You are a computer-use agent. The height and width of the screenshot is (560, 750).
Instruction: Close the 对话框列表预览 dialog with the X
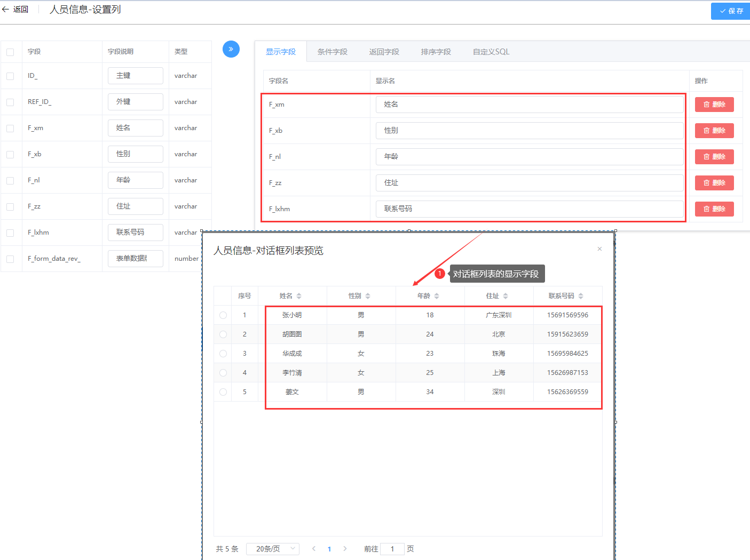(x=599, y=249)
